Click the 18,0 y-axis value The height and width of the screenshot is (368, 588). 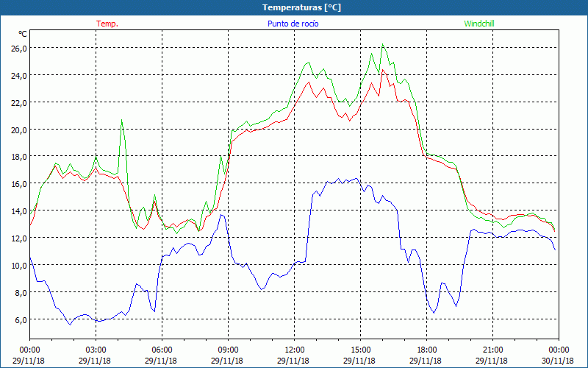pos(19,157)
